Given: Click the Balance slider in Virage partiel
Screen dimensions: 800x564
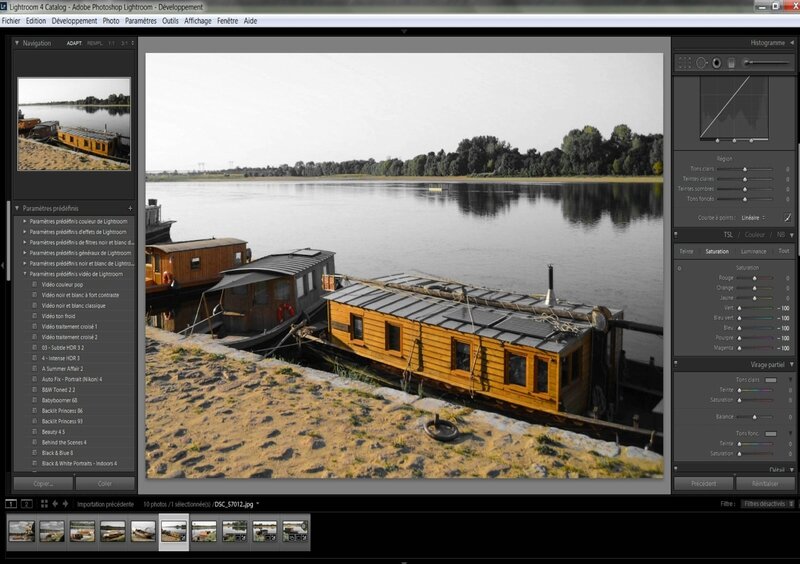Looking at the screenshot, I should [x=755, y=417].
